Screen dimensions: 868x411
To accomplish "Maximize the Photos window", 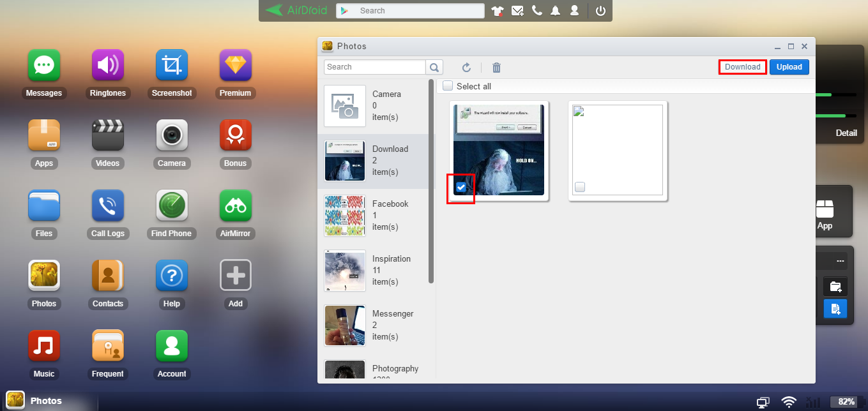I will point(791,47).
